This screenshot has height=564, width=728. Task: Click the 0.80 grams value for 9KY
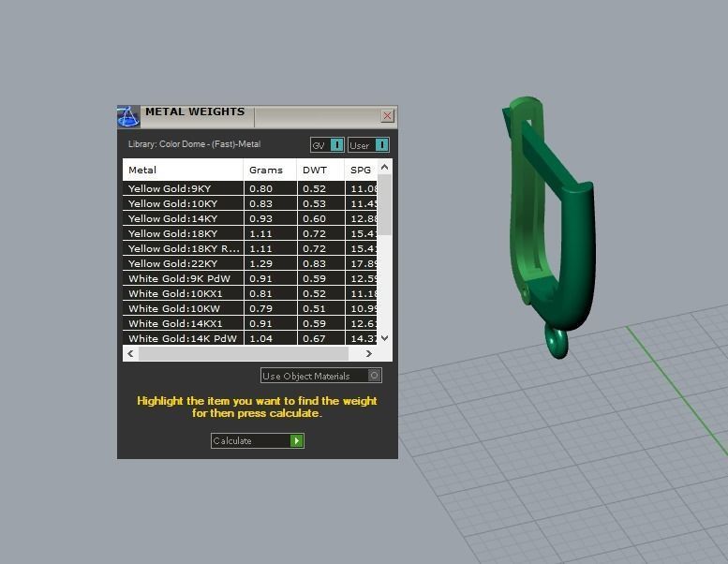coord(260,189)
